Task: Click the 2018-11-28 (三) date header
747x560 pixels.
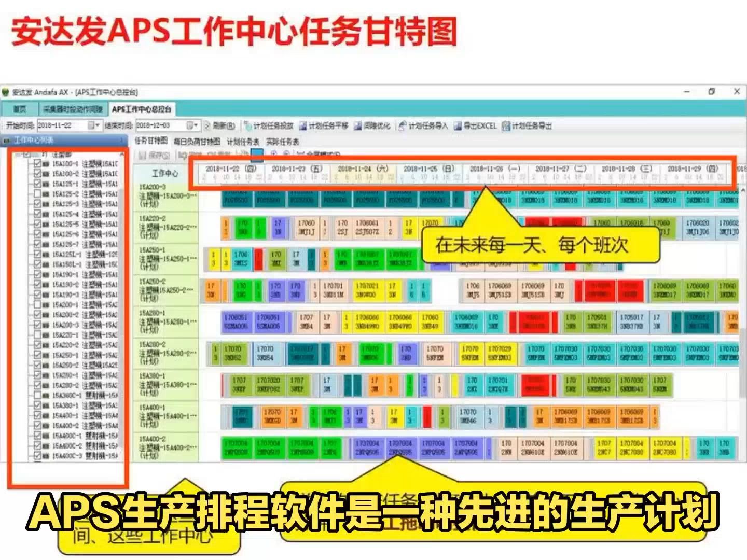Action: point(627,169)
